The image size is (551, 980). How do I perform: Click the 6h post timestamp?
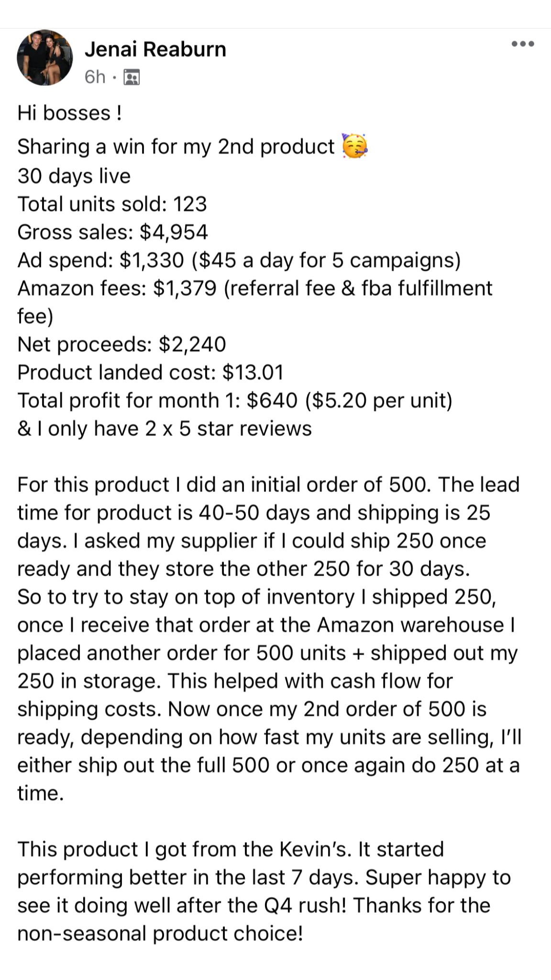[x=95, y=77]
